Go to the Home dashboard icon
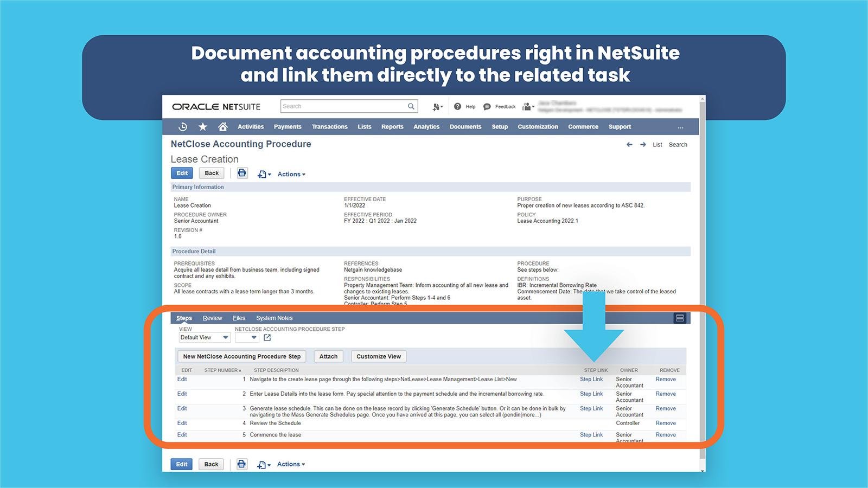 click(223, 126)
